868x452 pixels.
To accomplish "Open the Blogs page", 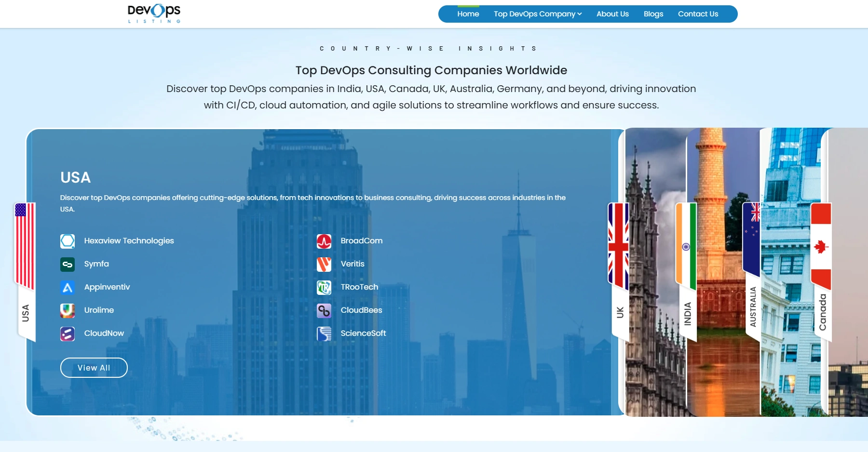I will click(653, 14).
